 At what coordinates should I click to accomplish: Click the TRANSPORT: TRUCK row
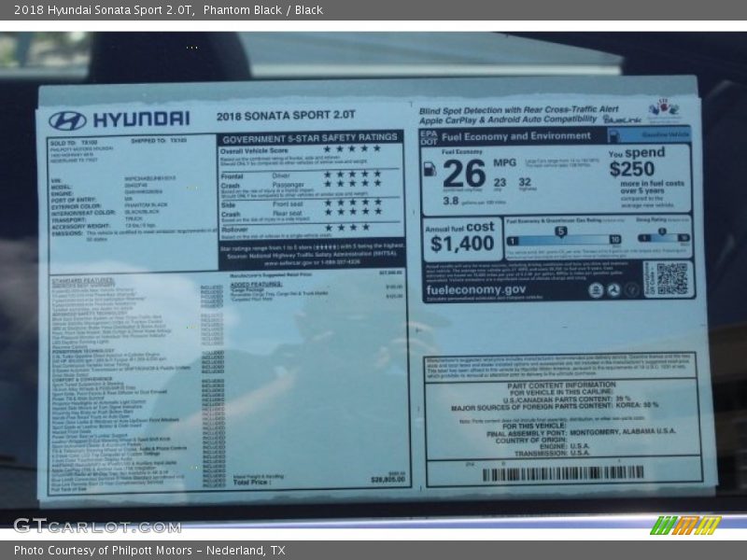pyautogui.click(x=97, y=219)
